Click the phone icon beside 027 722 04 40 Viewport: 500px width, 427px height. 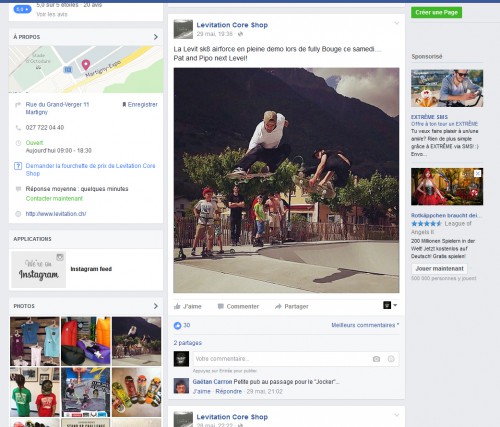[x=18, y=127]
